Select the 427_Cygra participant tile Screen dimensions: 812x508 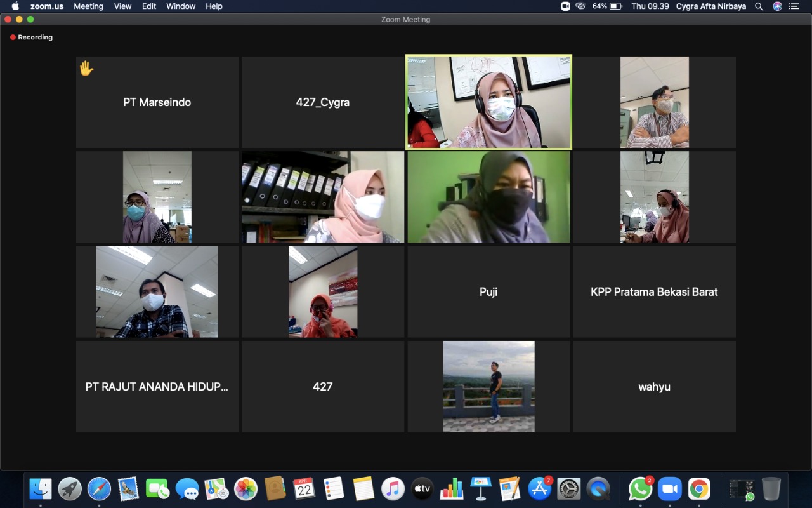[322, 102]
